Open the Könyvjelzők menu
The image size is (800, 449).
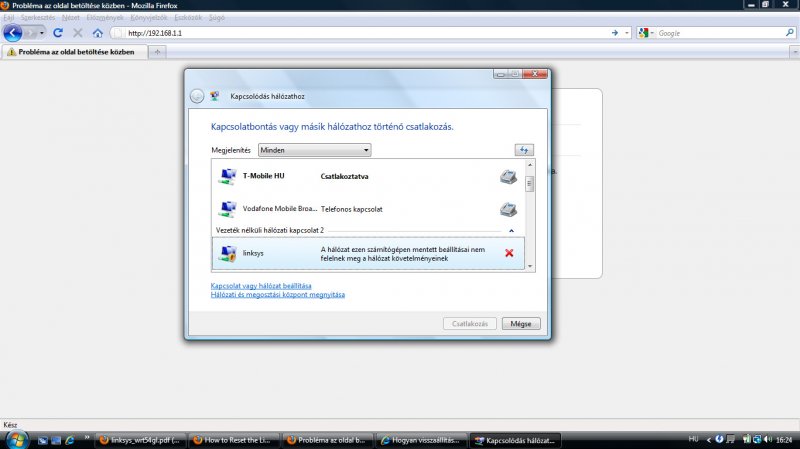pyautogui.click(x=148, y=17)
